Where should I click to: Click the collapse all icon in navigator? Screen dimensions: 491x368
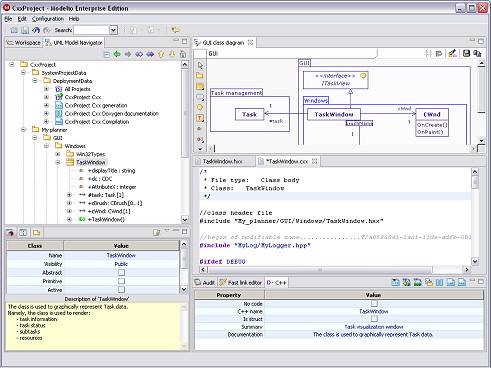point(106,54)
